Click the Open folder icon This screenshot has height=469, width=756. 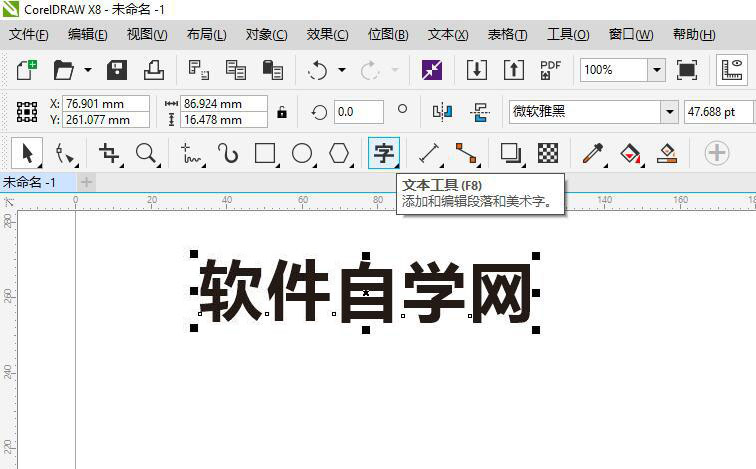coord(64,70)
